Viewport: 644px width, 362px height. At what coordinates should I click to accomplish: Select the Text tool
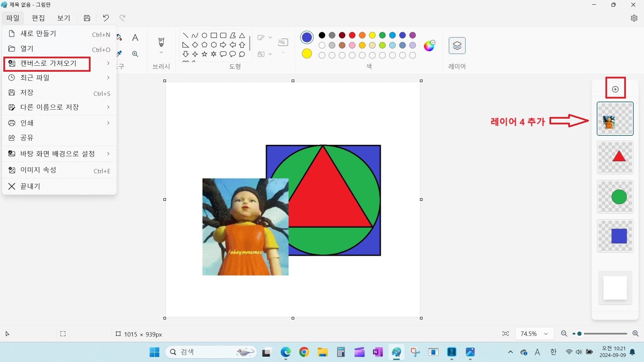pos(135,38)
